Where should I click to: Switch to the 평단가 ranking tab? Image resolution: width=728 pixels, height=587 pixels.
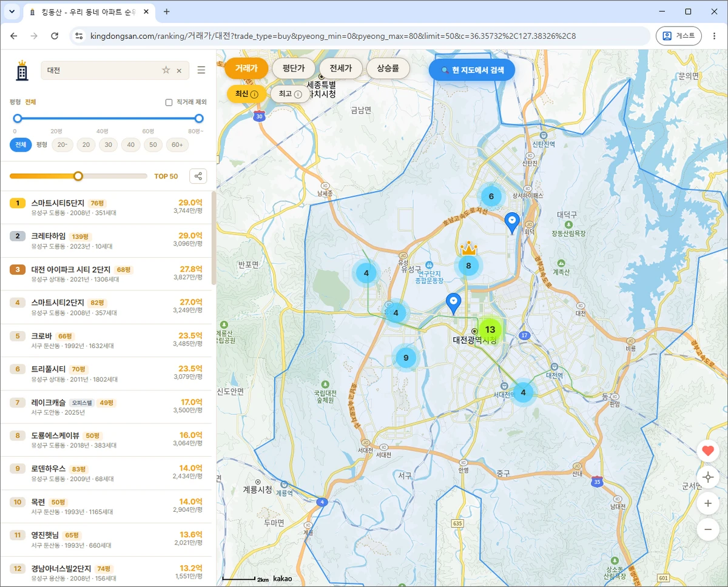pyautogui.click(x=294, y=69)
